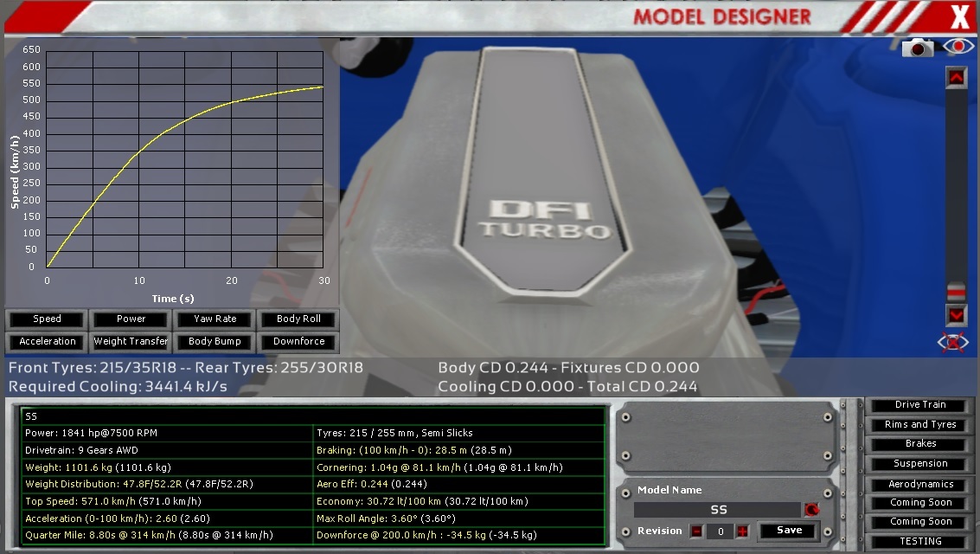Screen dimensions: 980x554
Task: Click the Power 1841 hp@7500 RPM stat
Action: point(91,433)
